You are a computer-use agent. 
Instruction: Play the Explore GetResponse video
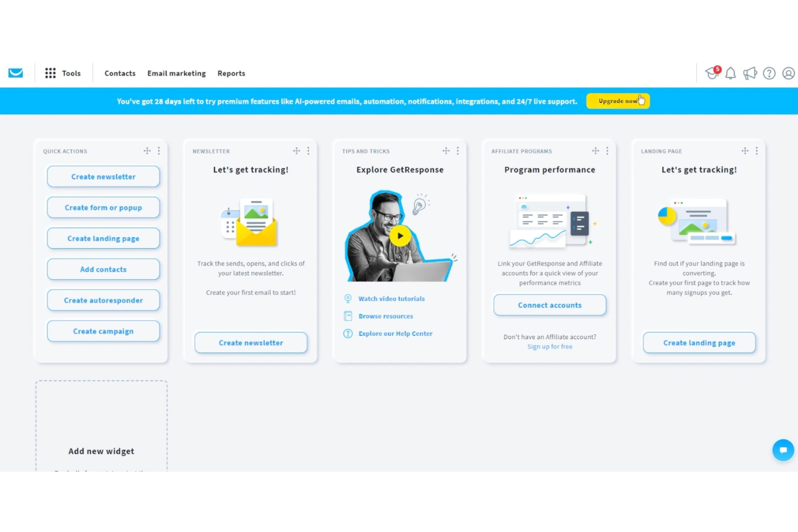(400, 236)
